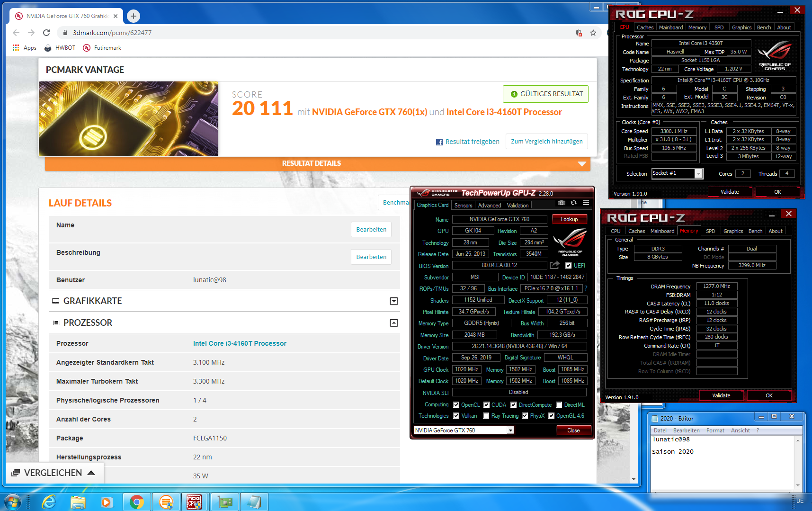Open the Apps grid bookmark
Viewport: 812px width, 511px height.
point(25,48)
